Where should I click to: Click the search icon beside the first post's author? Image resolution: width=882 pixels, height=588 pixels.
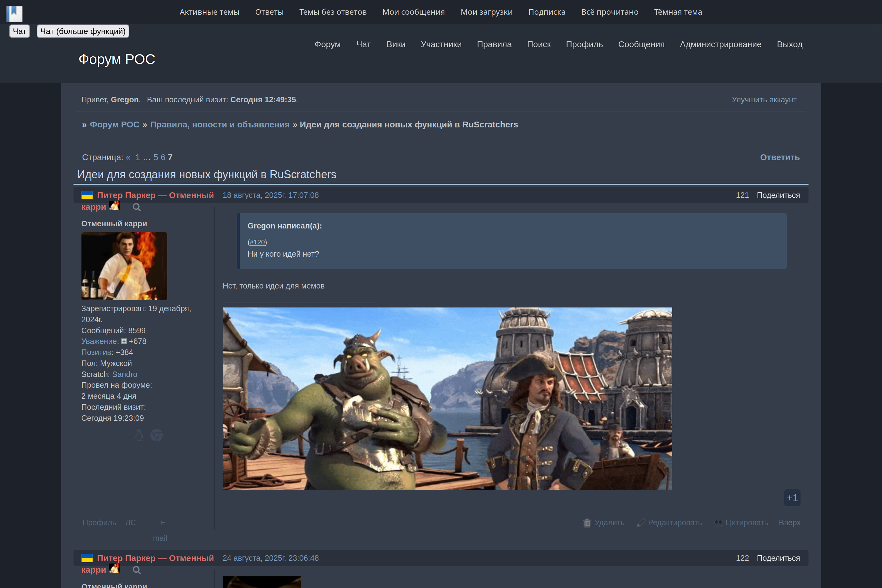(137, 207)
